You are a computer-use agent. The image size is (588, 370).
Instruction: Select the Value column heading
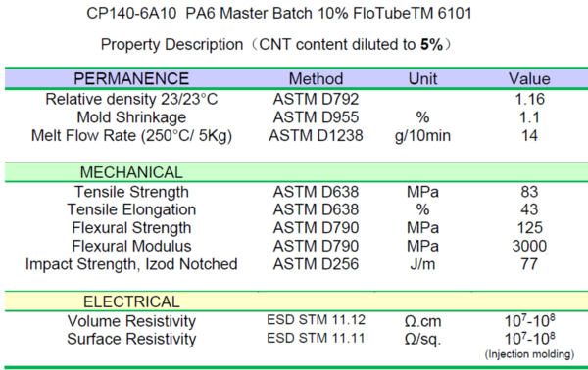tap(529, 79)
